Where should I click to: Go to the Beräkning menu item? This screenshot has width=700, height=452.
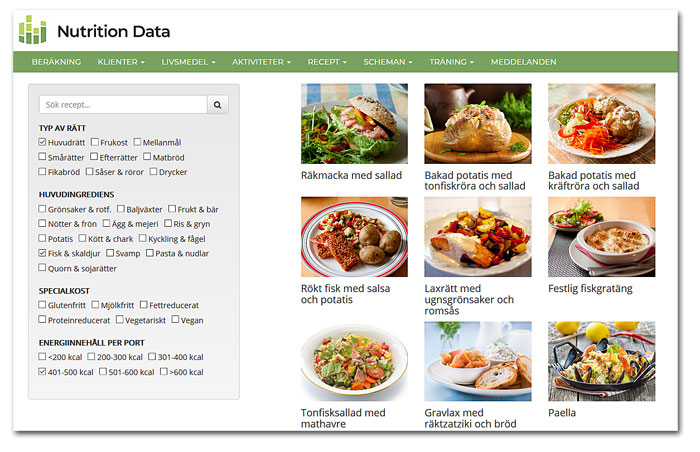tap(56, 62)
